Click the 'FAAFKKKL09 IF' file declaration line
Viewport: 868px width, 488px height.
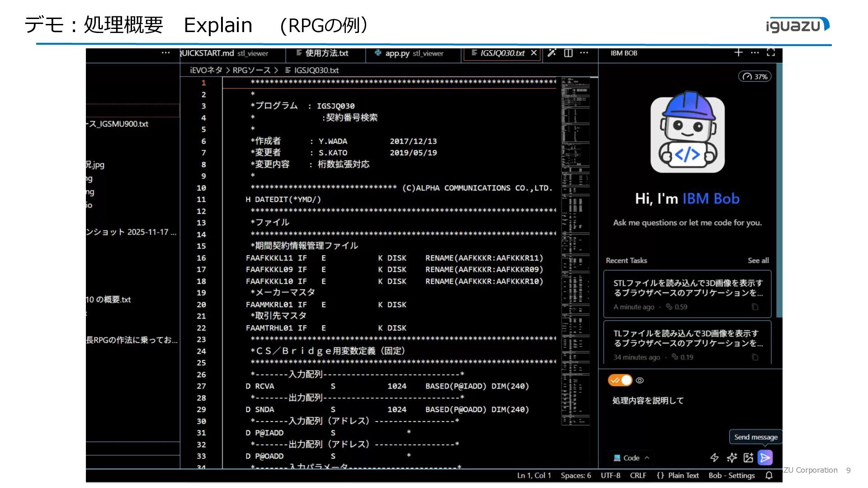point(394,270)
